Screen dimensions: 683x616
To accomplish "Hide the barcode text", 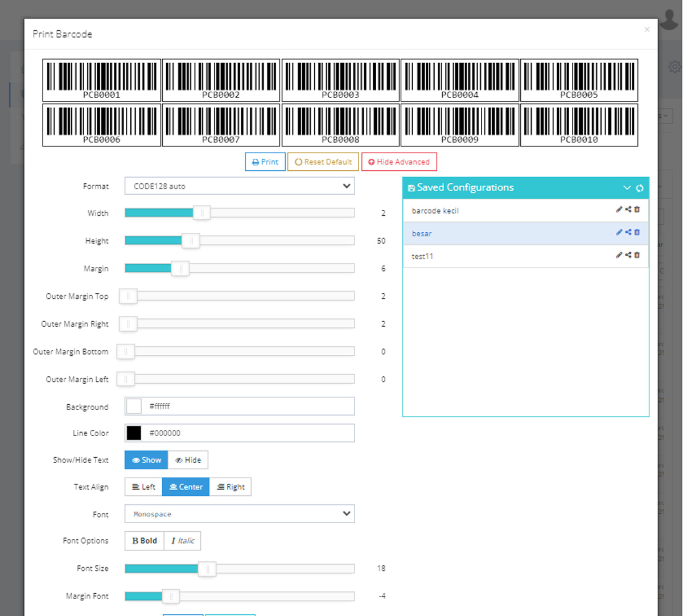I will 188,460.
